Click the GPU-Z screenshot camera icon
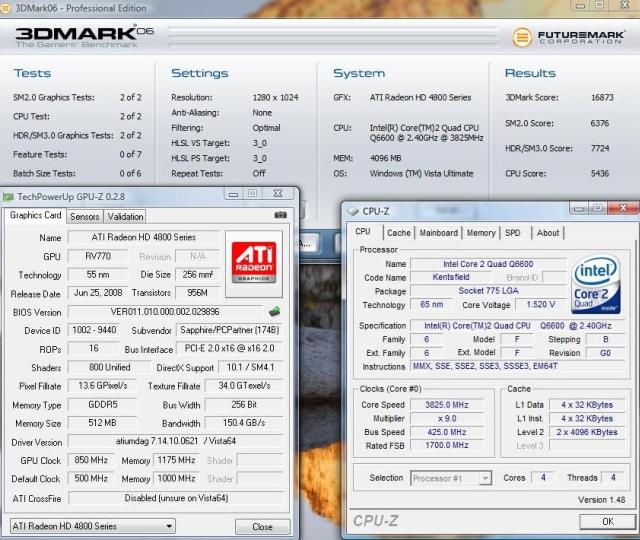 click(x=280, y=215)
